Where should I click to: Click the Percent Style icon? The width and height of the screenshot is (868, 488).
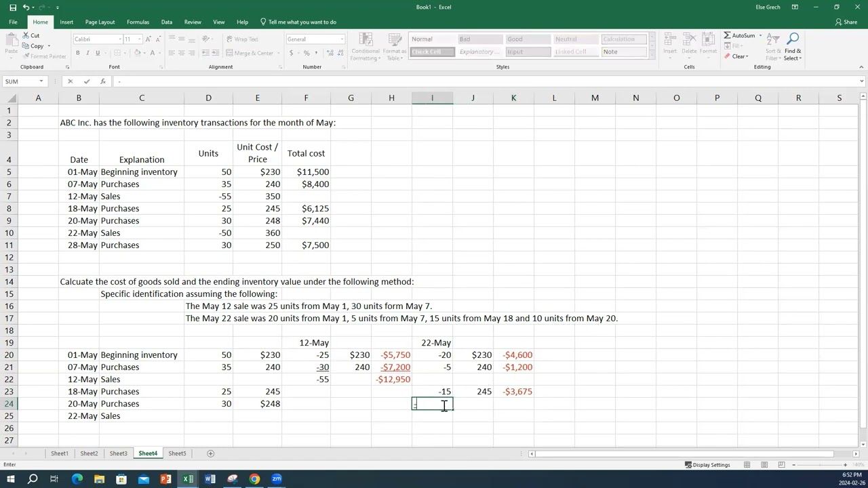(307, 53)
